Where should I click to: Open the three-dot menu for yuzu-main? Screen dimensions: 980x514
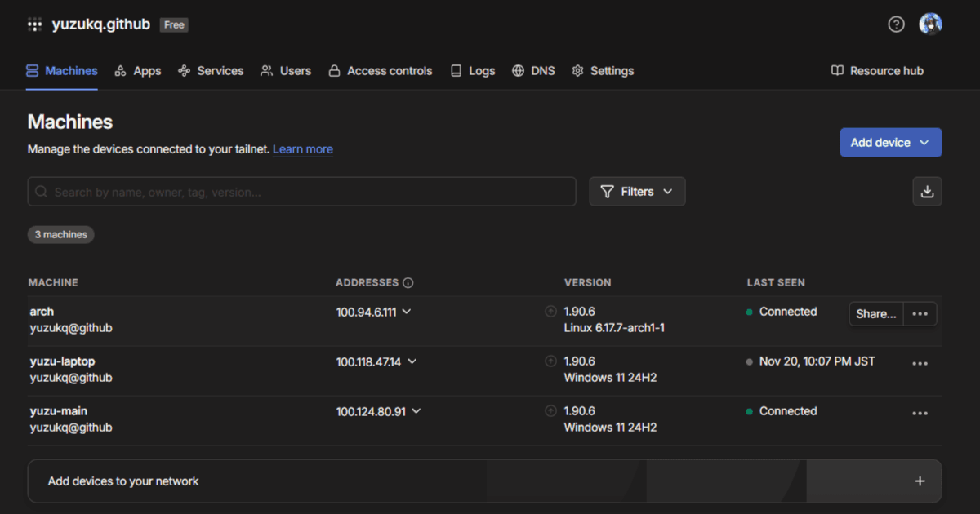(x=920, y=414)
